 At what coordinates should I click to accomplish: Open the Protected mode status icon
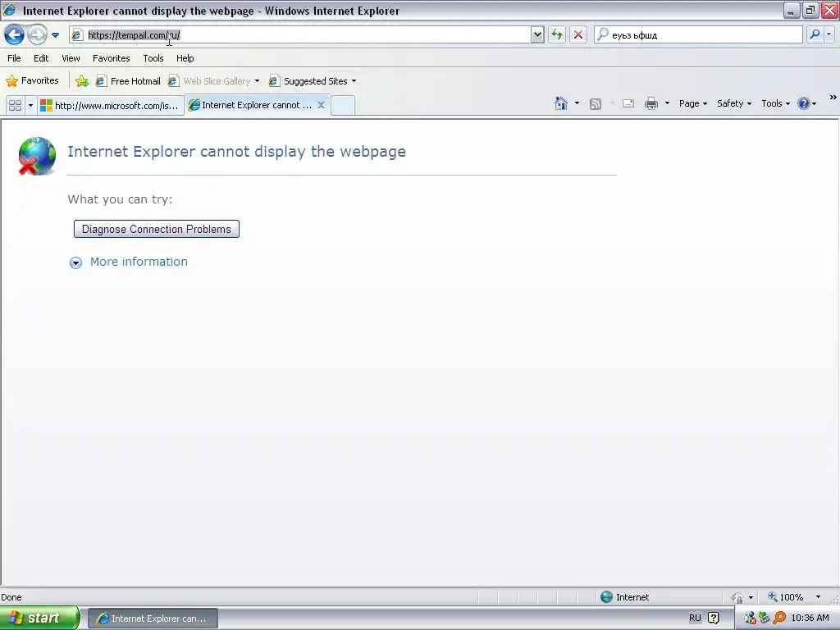(x=737, y=597)
